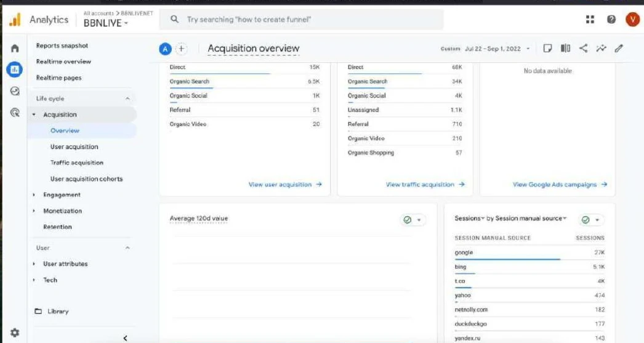Open the report notes icon beside the date range
644x343 pixels.
pyautogui.click(x=547, y=49)
